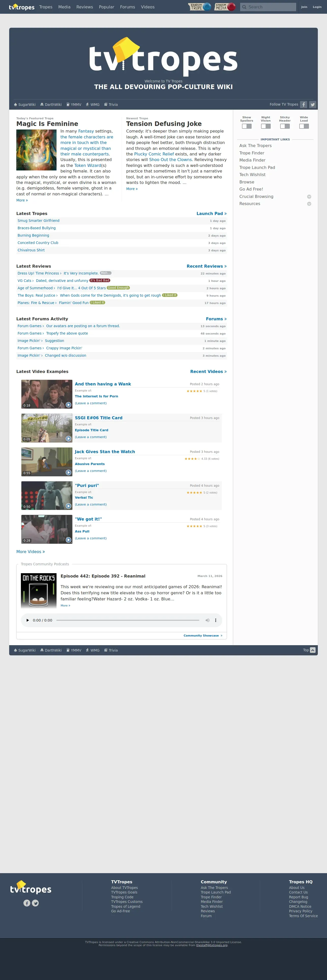This screenshot has height=980, width=327.
Task: Open Privacy Policy in the footer
Action: pyautogui.click(x=300, y=911)
